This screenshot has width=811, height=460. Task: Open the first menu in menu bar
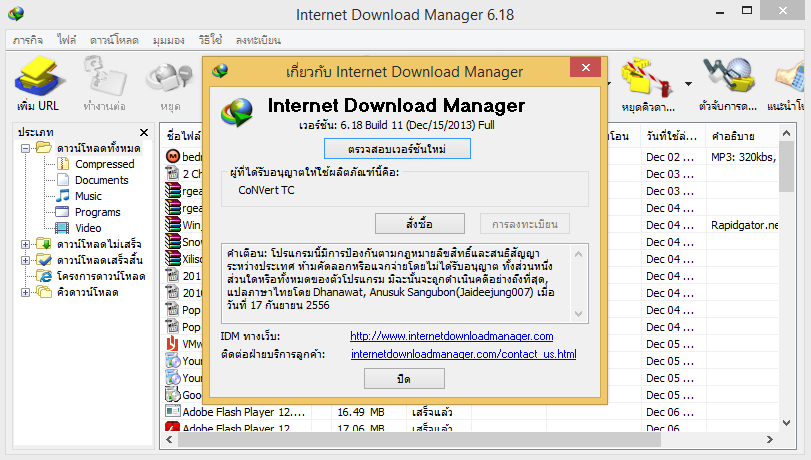point(28,40)
